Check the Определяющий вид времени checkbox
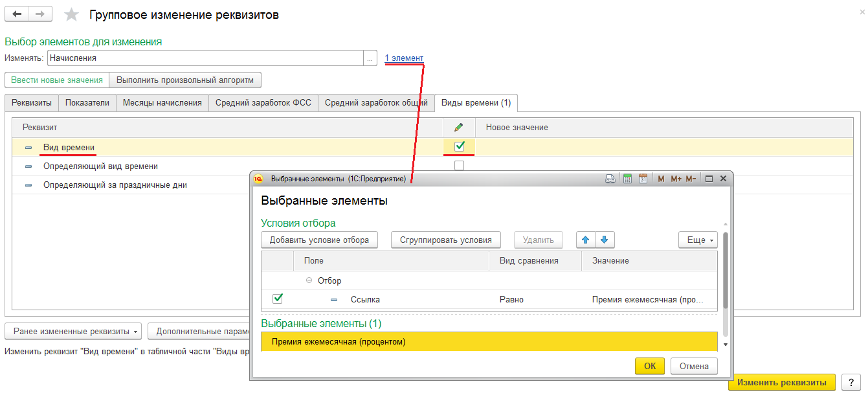868x397 pixels. tap(460, 166)
